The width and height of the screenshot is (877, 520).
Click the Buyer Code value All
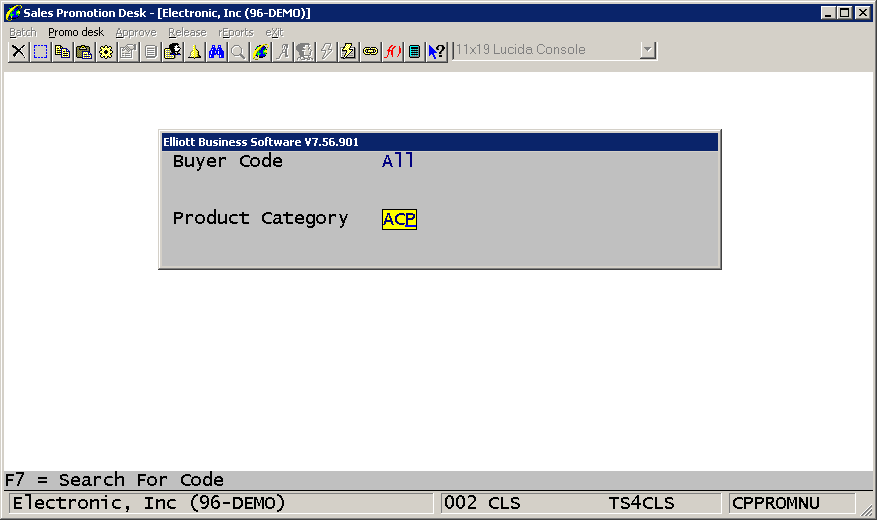coord(398,161)
